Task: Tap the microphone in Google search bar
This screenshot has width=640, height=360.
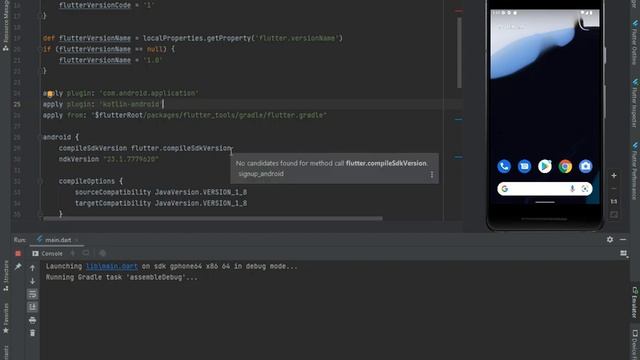Action: (572, 189)
